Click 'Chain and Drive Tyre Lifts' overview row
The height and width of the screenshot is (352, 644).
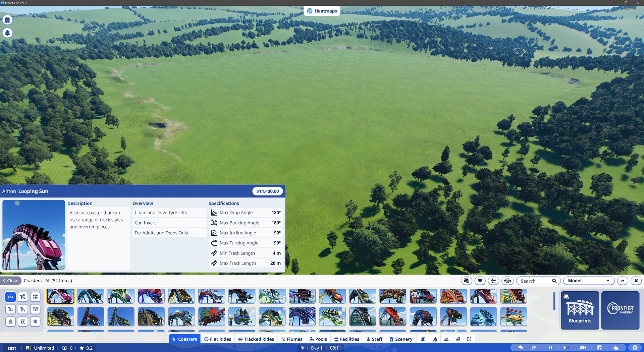click(169, 213)
